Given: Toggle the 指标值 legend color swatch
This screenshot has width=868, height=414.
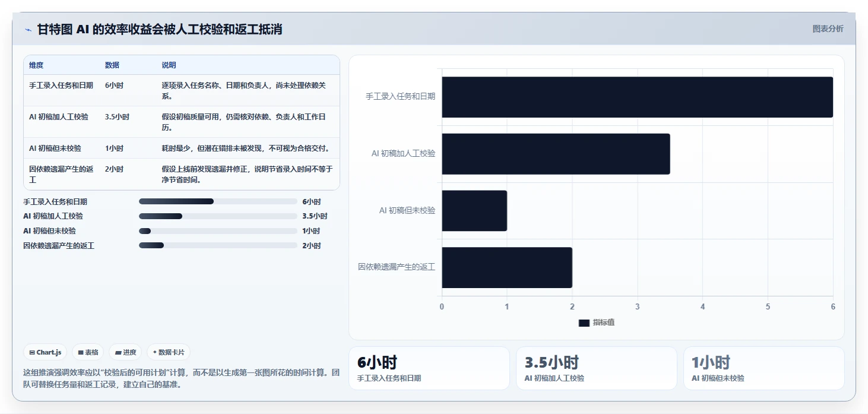Looking at the screenshot, I should click(584, 323).
